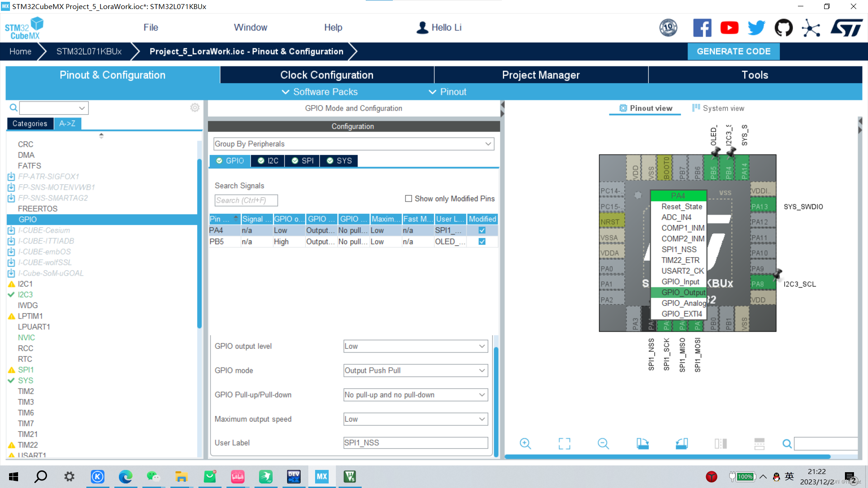
Task: Click the pin search magnifier icon
Action: coord(787,444)
